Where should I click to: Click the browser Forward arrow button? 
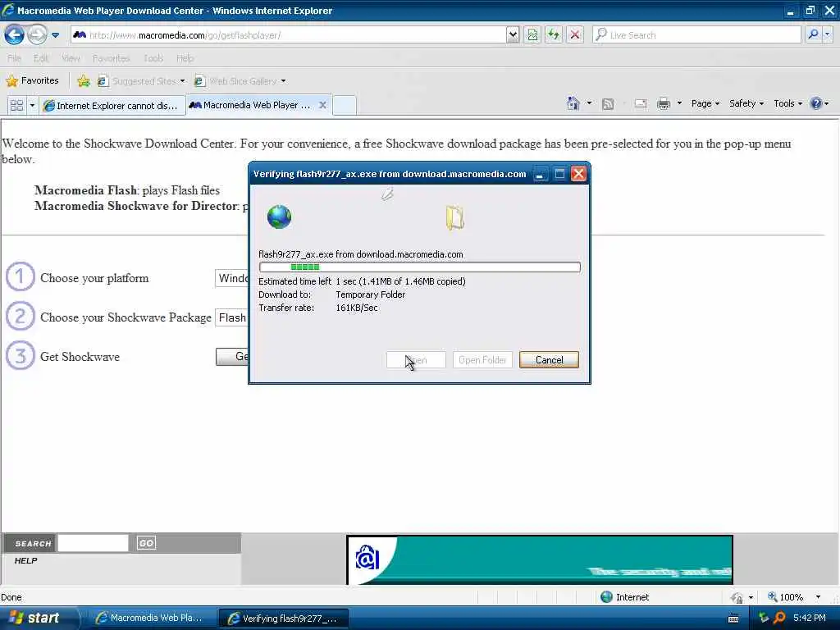[x=37, y=35]
